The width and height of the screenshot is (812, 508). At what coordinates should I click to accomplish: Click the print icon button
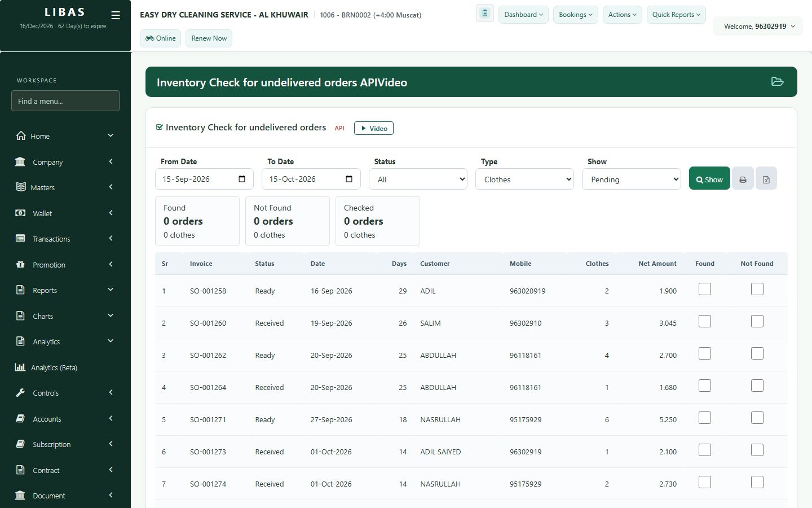pyautogui.click(x=743, y=179)
